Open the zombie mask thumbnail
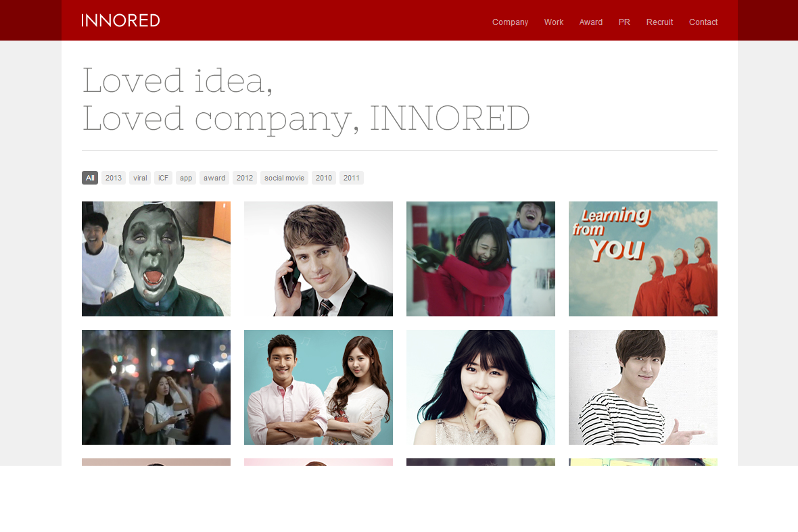The image size is (798, 532). pos(156,259)
